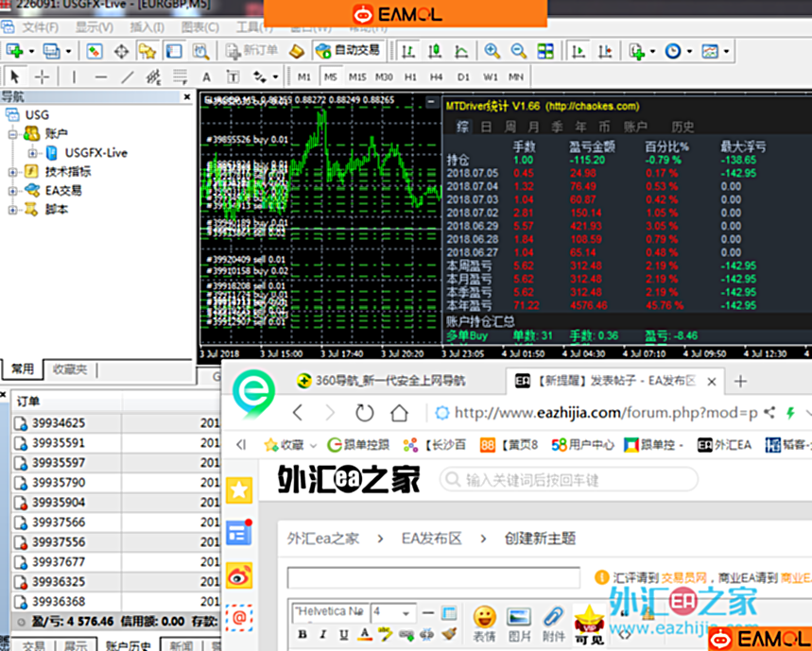812x651 pixels.
Task: Collapse the 账户 tree node
Action: tap(13, 134)
